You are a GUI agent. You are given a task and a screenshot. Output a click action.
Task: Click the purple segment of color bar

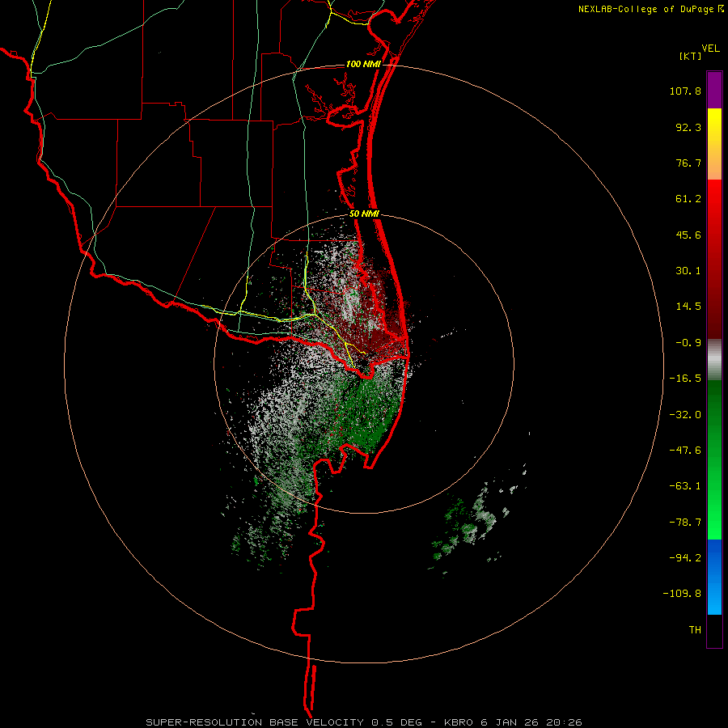[714, 90]
